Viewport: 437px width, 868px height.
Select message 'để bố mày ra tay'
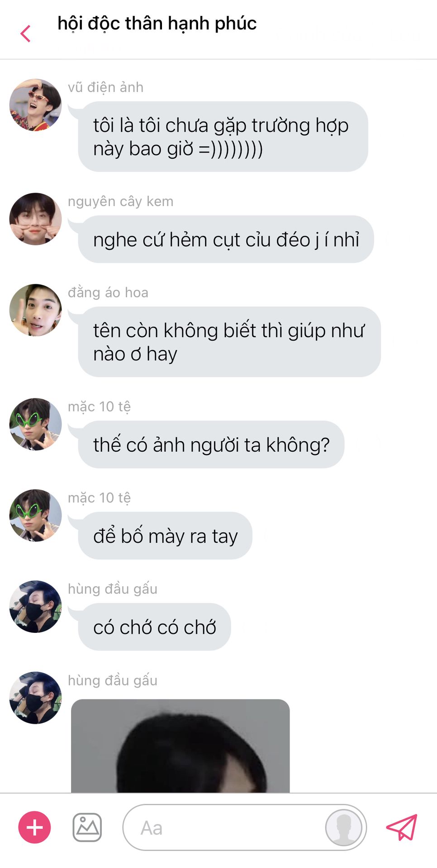pos(165,536)
